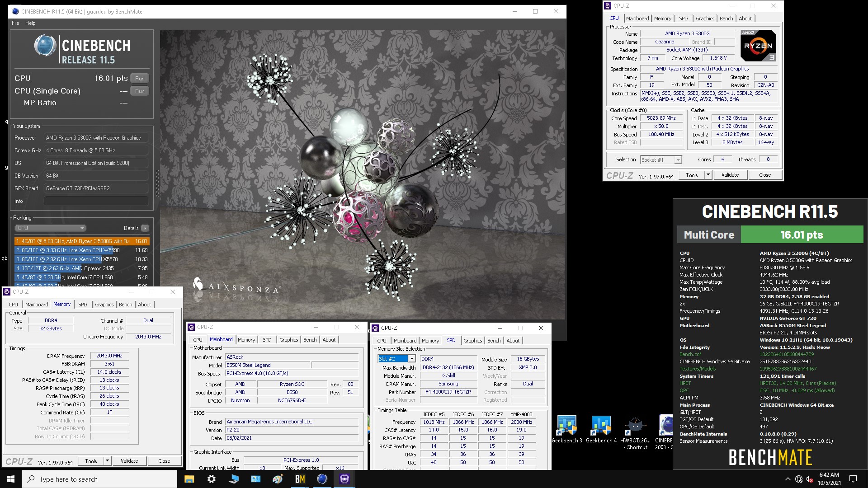
Task: Expand Tools arrow in CPU-Z Memory window
Action: click(x=108, y=461)
